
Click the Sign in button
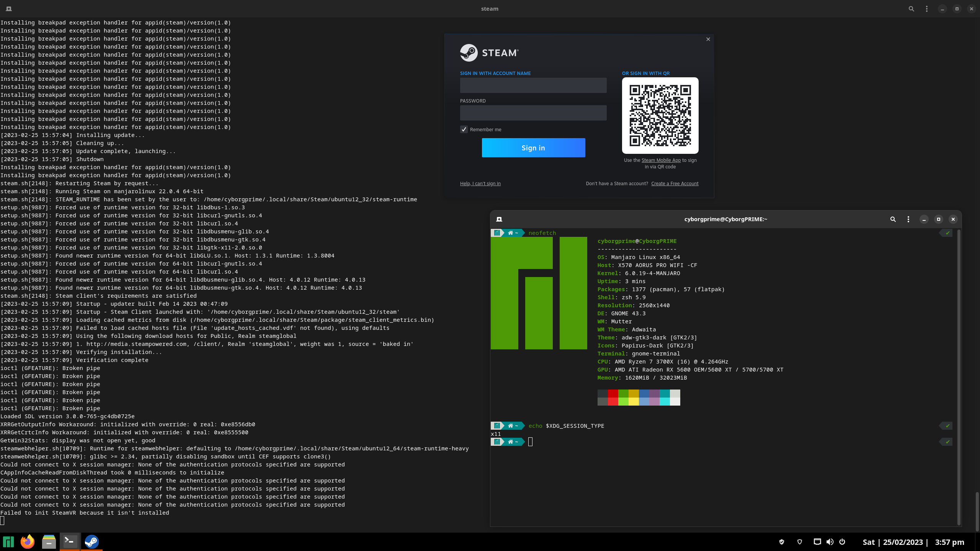[x=533, y=148]
